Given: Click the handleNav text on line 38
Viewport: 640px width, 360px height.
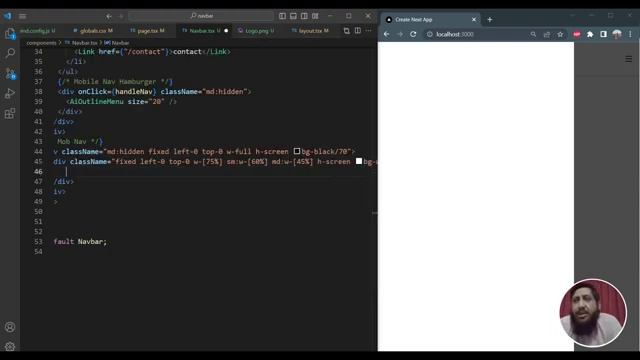Looking at the screenshot, I should tap(134, 91).
